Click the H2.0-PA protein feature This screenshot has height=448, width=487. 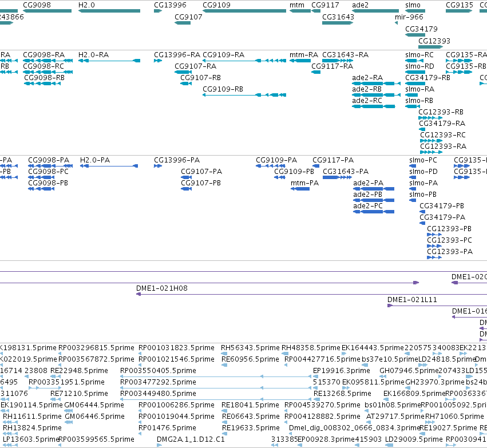pyautogui.click(x=109, y=166)
